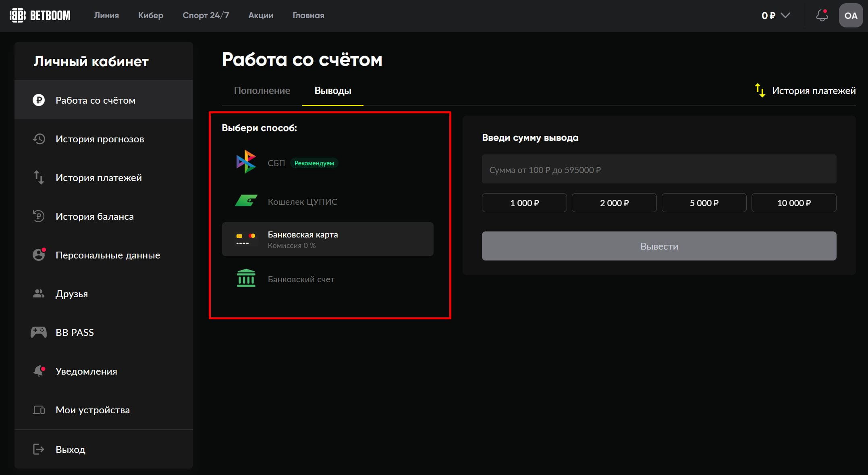
Task: Click the Рекомендуем badge next to СБП
Action: click(x=314, y=163)
